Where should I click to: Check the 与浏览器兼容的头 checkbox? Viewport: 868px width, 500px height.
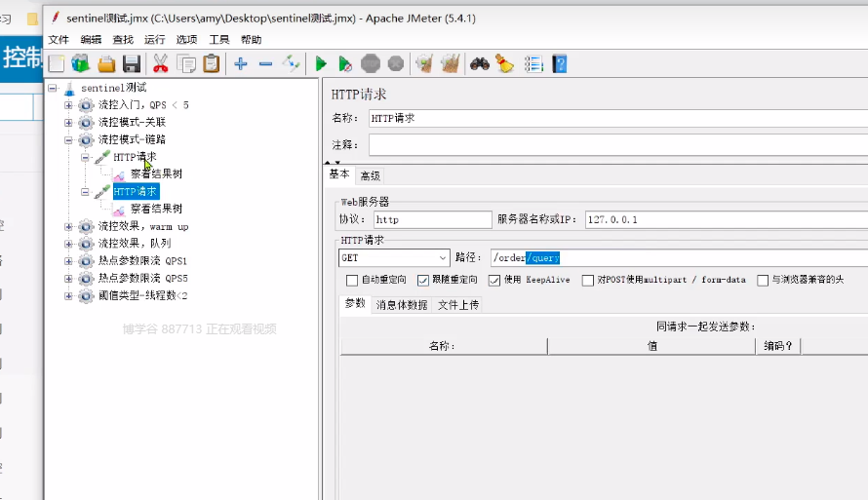click(763, 281)
